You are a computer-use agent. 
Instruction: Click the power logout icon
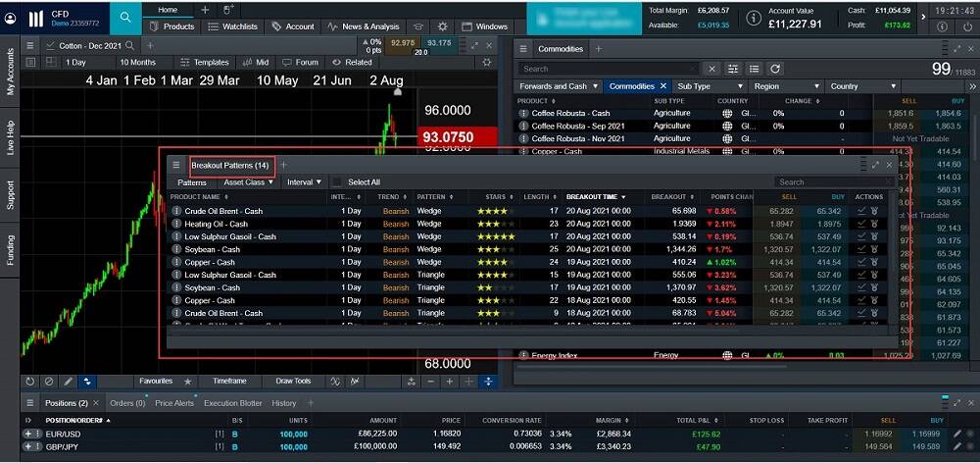(966, 26)
